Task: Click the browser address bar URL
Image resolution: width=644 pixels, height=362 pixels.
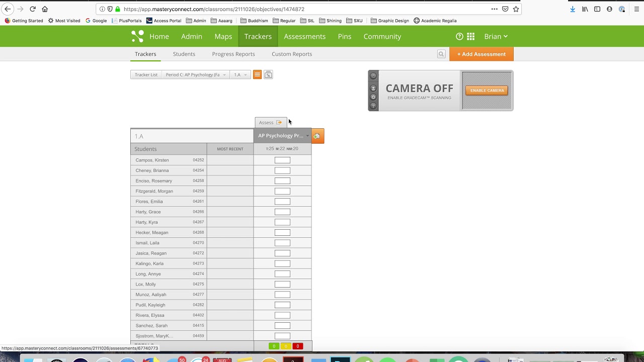Action: tap(214, 9)
